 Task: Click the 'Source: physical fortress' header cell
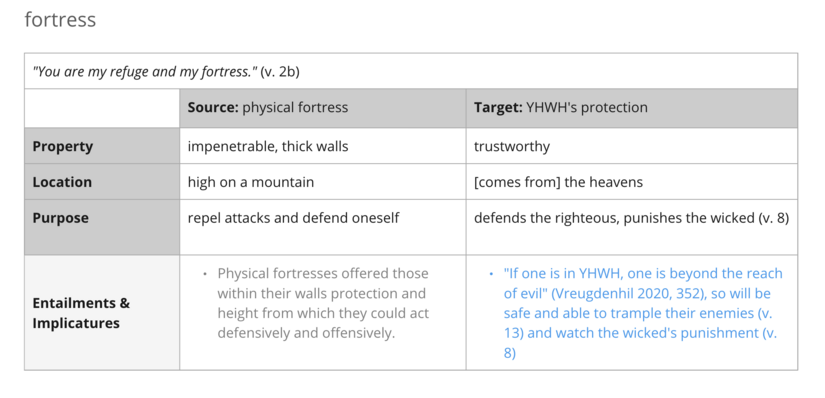click(323, 108)
